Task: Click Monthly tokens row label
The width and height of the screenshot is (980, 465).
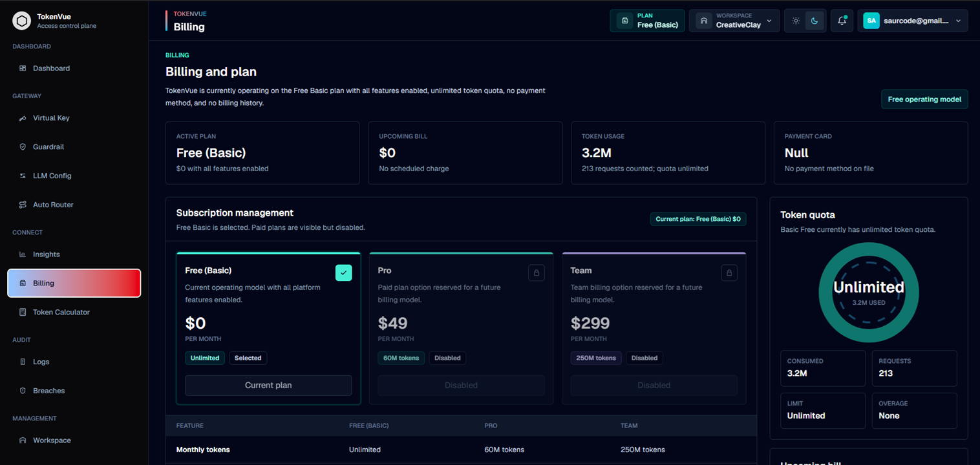Action: 203,449
